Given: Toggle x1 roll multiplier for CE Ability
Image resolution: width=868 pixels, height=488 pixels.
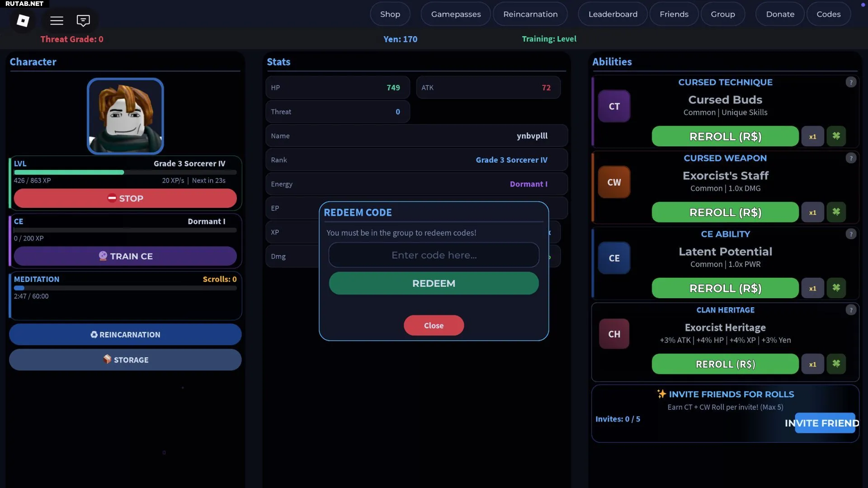Looking at the screenshot, I should pyautogui.click(x=812, y=288).
